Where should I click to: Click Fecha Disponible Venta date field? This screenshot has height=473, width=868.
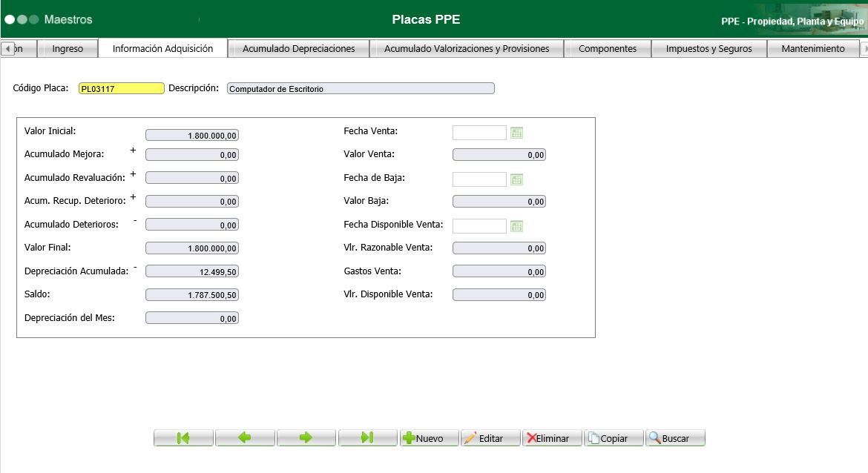479,225
